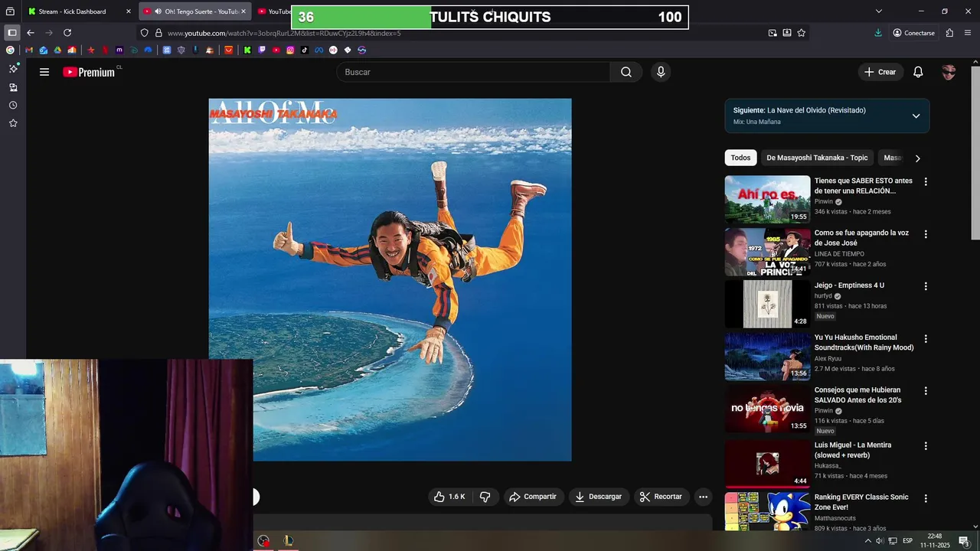Image resolution: width=980 pixels, height=551 pixels.
Task: Go to the YouTube Premium home logo
Action: pyautogui.click(x=89, y=72)
